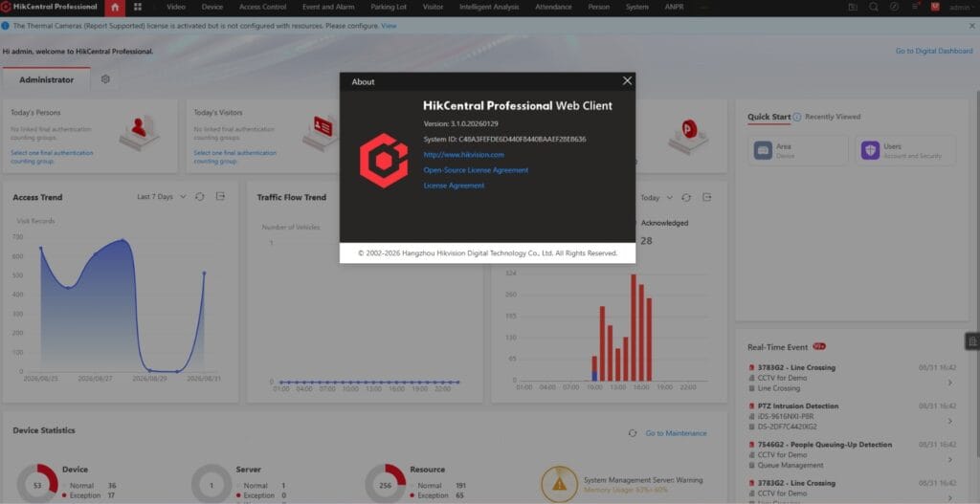This screenshot has width=980, height=504.
Task: Open the task list icon with red dot
Action: pyautogui.click(x=915, y=7)
